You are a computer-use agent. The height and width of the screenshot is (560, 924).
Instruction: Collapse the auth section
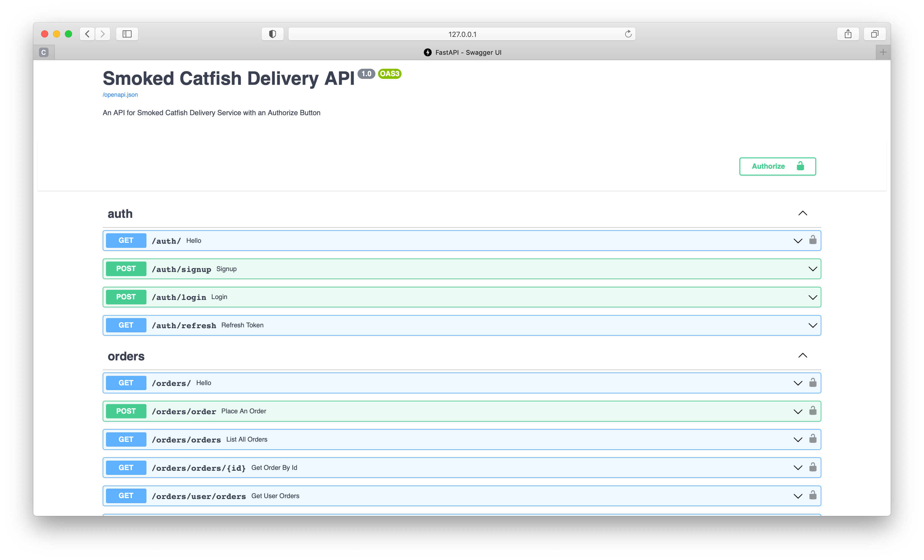pyautogui.click(x=803, y=213)
